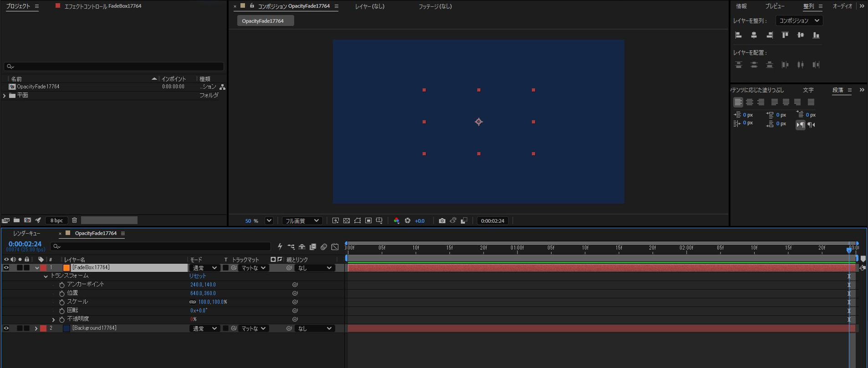Click the 8 bpc color depth button

pos(56,220)
